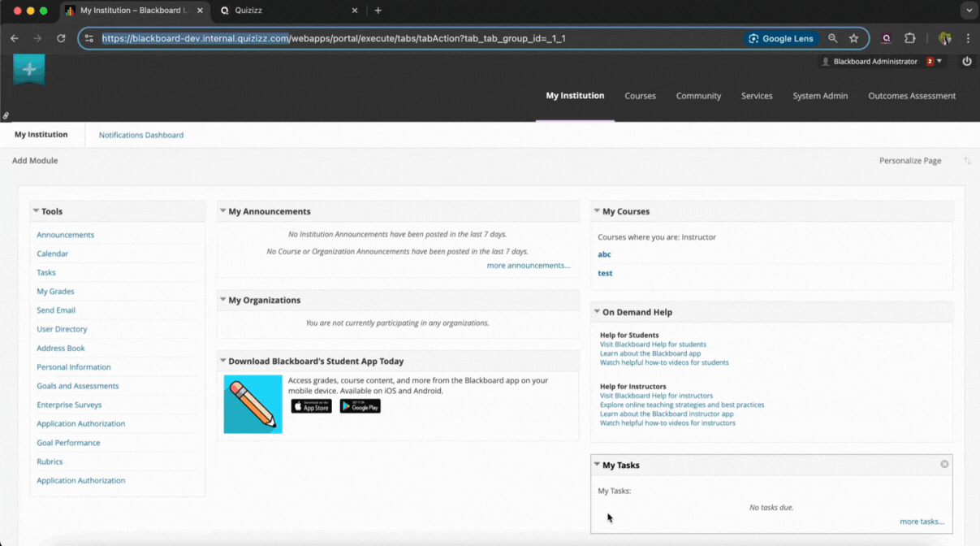Click the Google Lens button
The width and height of the screenshot is (980, 546).
[780, 38]
